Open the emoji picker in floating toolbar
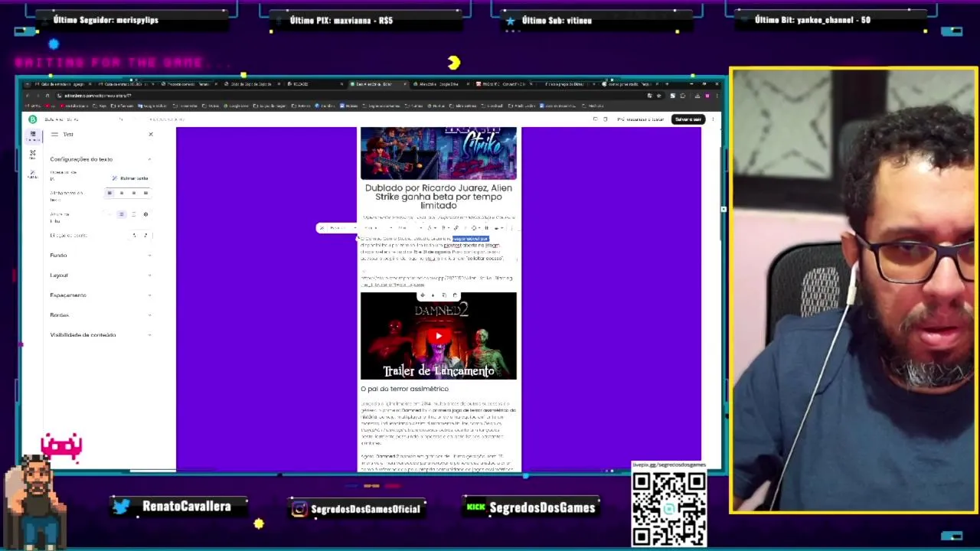 point(475,228)
